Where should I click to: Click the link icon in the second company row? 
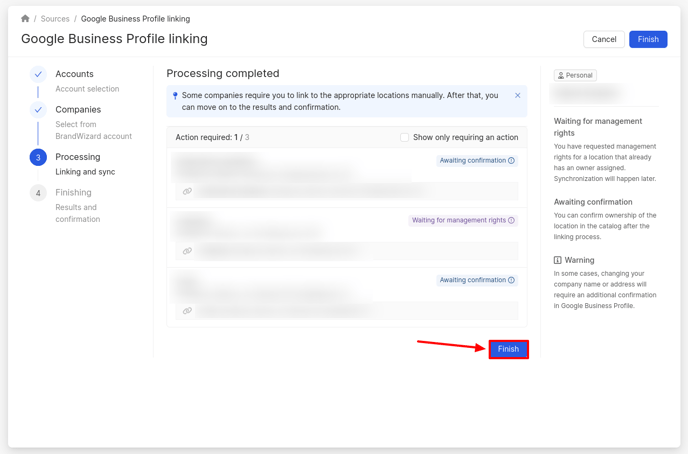(x=187, y=251)
